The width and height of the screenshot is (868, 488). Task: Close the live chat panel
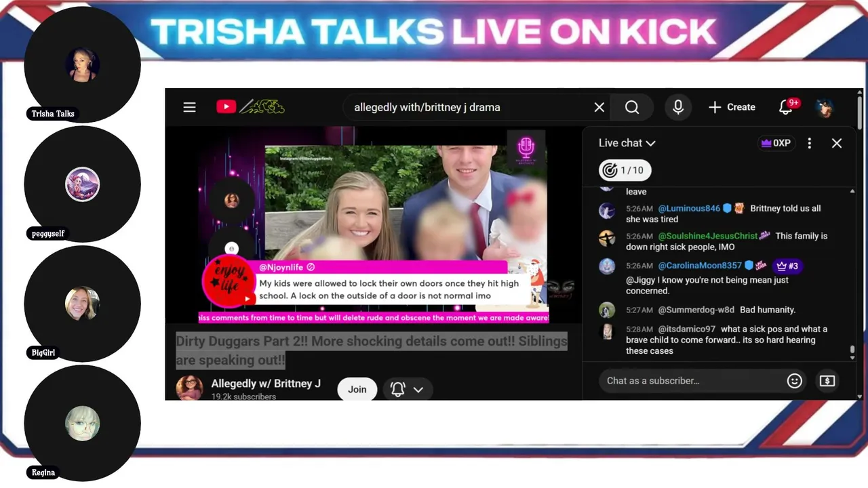[x=837, y=143]
